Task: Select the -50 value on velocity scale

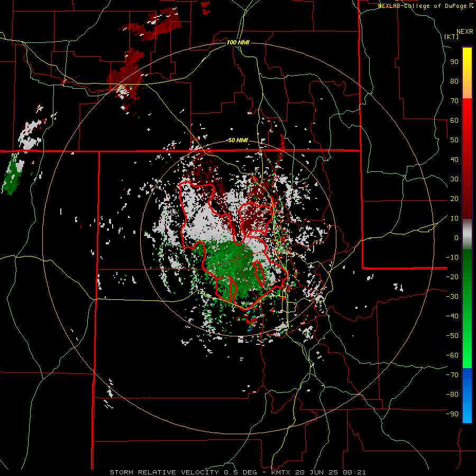Action: [452, 336]
